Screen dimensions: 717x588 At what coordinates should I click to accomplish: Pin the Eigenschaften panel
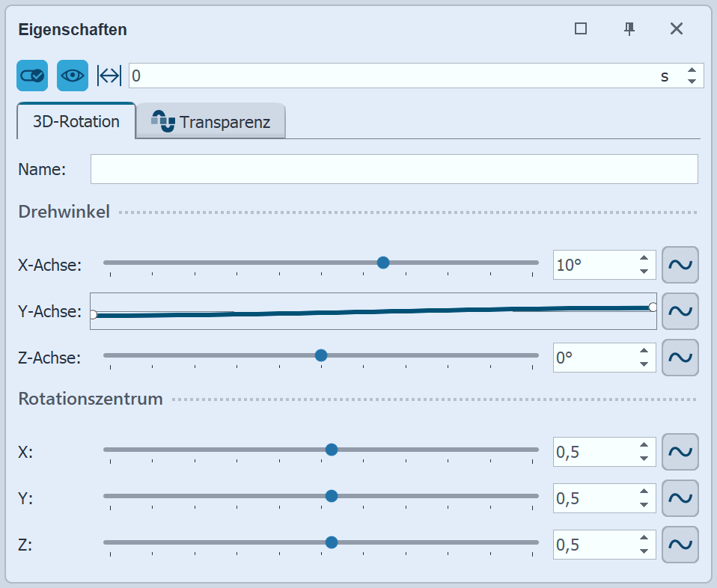click(629, 29)
